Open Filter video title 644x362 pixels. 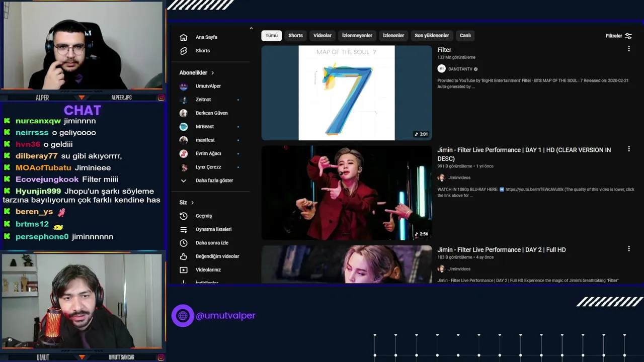(x=444, y=50)
